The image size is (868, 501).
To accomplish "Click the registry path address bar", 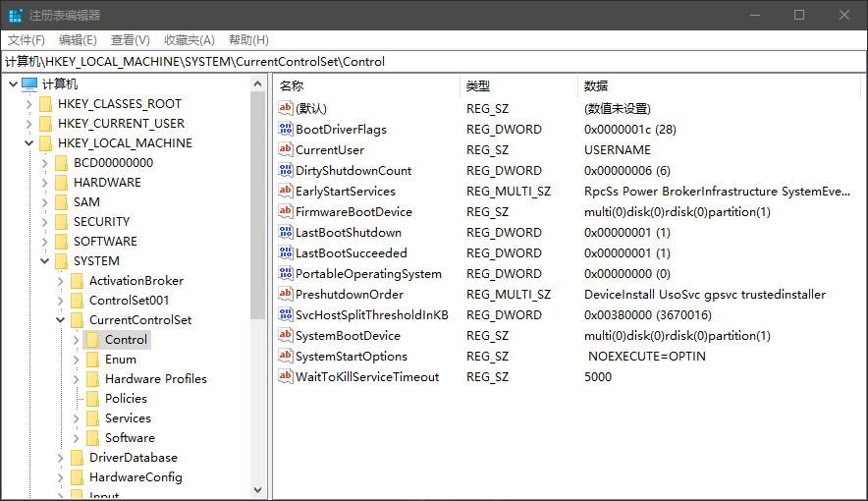I will (x=432, y=61).
